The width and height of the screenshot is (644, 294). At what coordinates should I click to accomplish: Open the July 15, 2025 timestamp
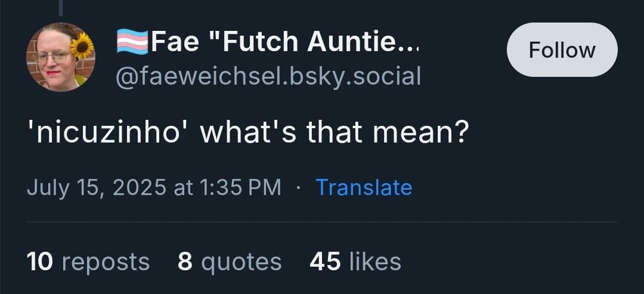coord(154,188)
